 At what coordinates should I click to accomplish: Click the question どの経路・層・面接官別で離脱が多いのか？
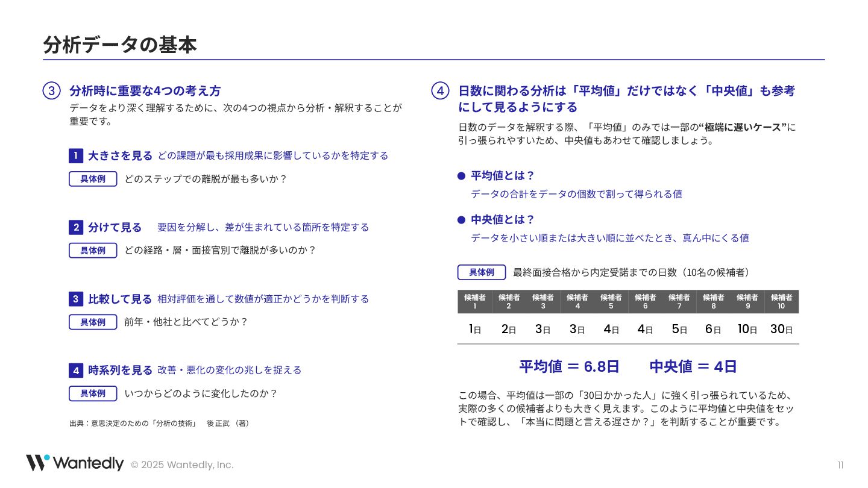(x=221, y=251)
